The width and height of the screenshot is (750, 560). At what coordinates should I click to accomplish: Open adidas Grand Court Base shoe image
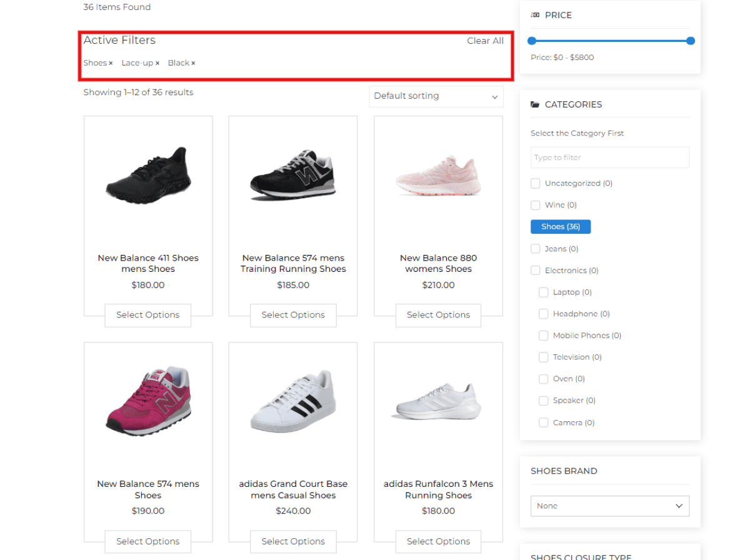(x=293, y=401)
